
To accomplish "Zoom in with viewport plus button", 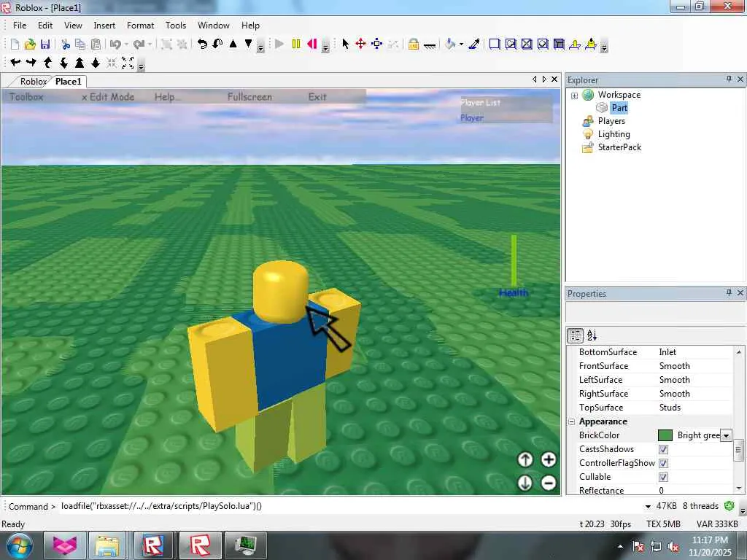I will coord(549,459).
